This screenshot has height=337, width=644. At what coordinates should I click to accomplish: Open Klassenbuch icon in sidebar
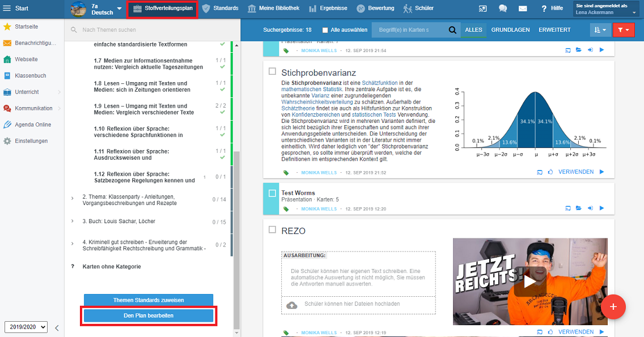coord(7,76)
